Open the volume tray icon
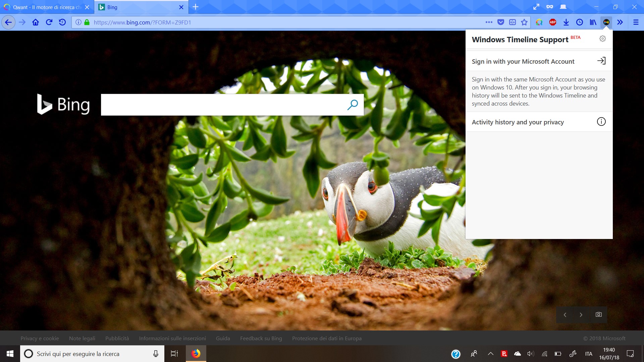This screenshot has width=644, height=362. 531,354
